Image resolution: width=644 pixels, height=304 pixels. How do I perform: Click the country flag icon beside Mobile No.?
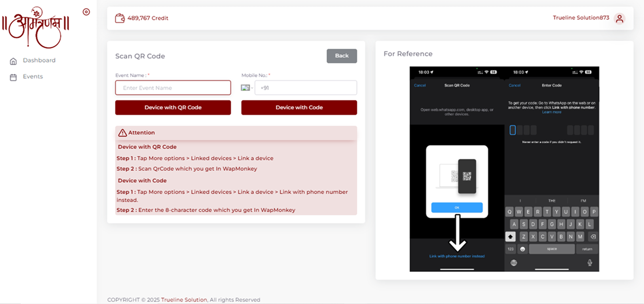click(x=246, y=87)
